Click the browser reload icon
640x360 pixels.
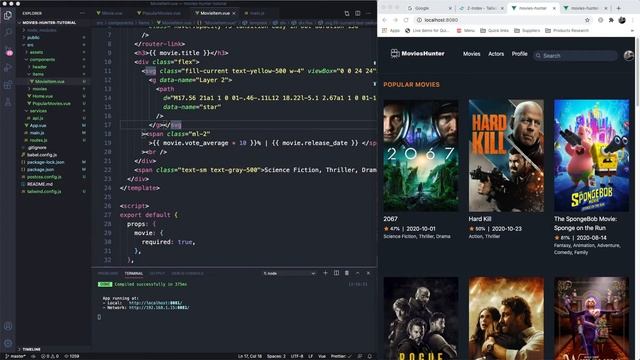[406, 20]
